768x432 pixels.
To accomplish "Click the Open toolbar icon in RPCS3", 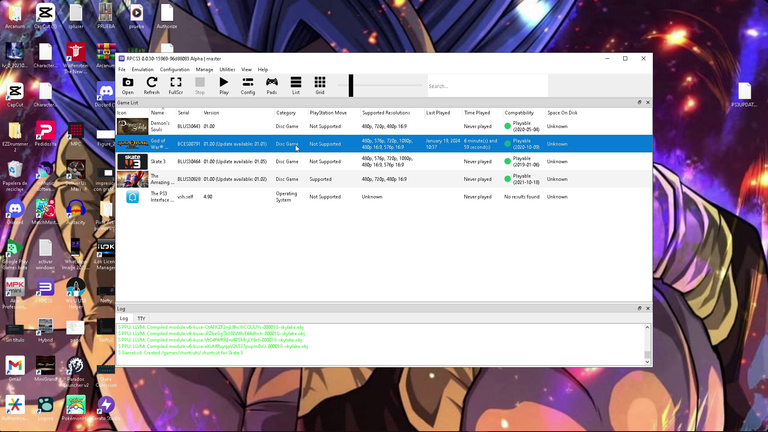I will (128, 85).
